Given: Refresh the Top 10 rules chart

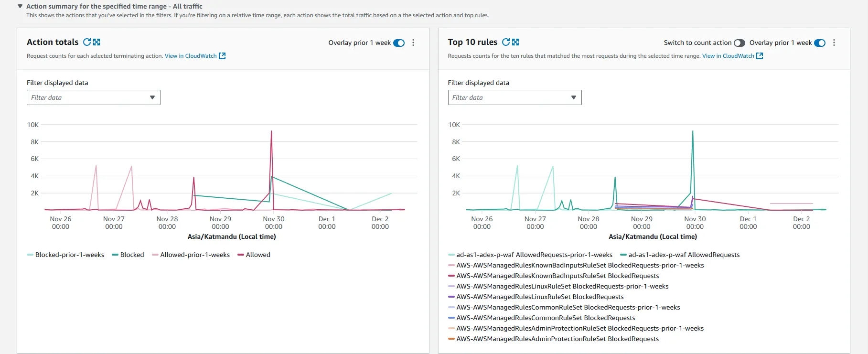Looking at the screenshot, I should coord(506,42).
